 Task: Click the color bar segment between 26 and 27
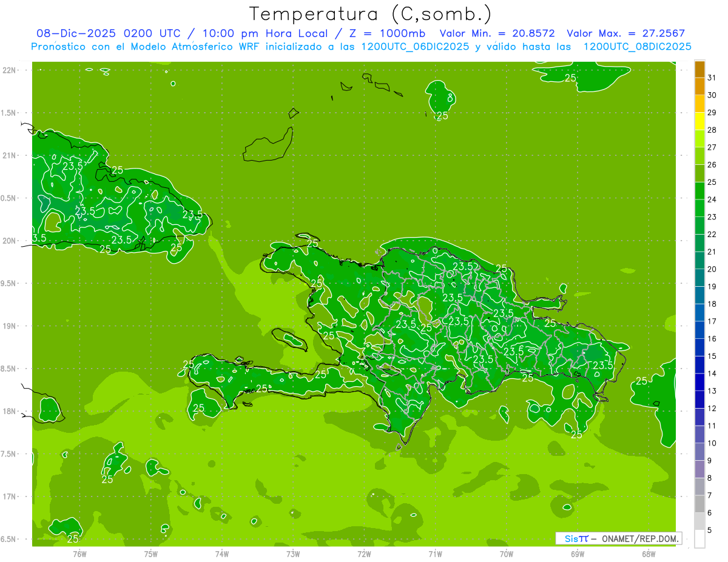coord(699,156)
